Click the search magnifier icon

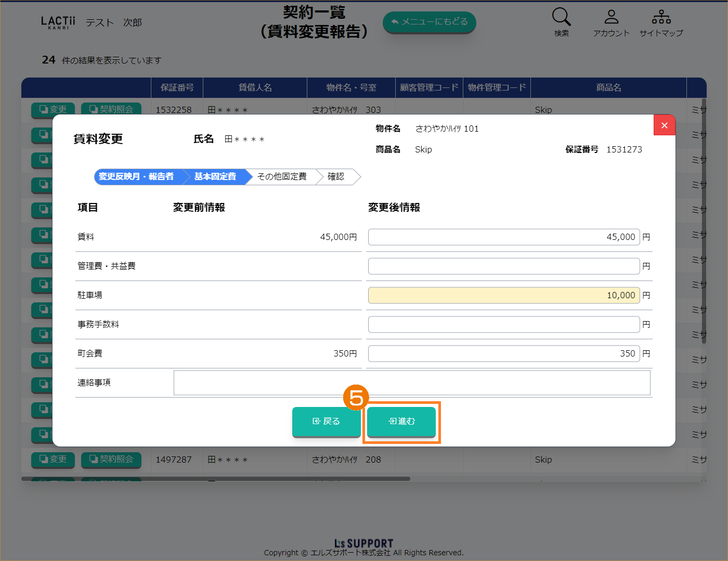pyautogui.click(x=561, y=18)
